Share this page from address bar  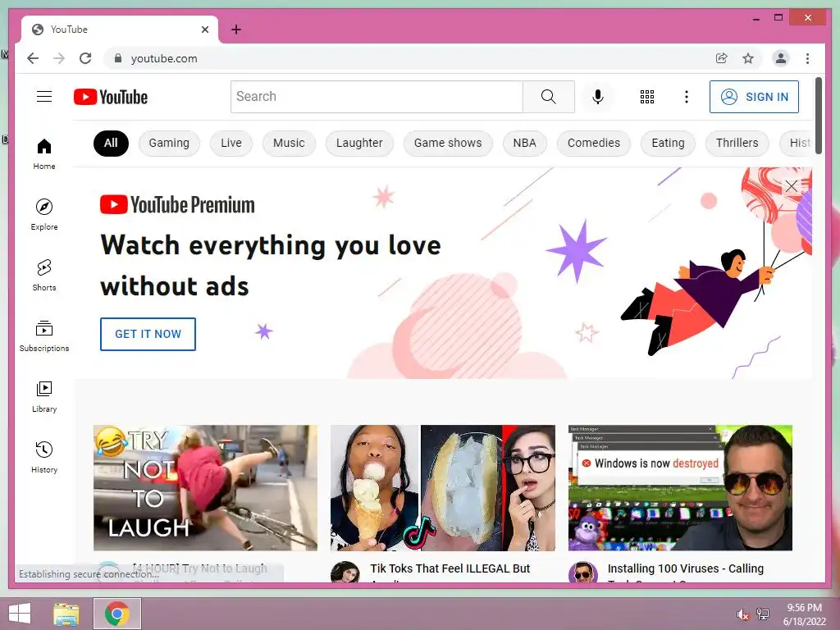click(722, 58)
